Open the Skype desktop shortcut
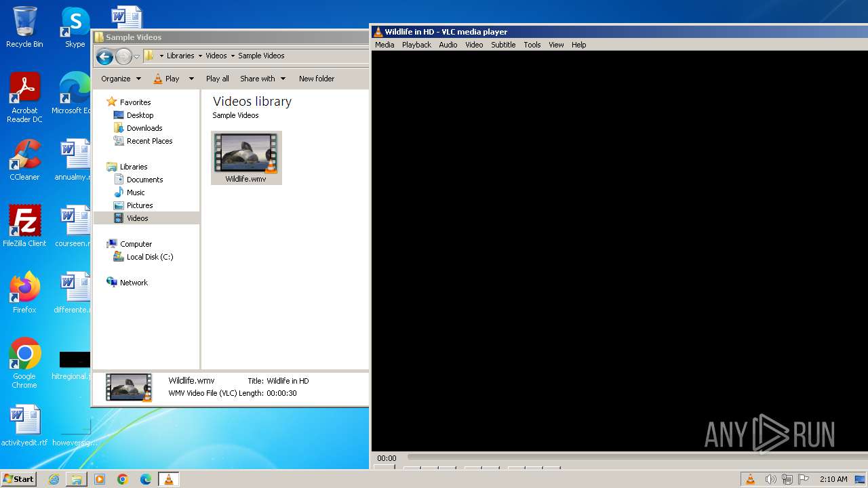Screen dimensions: 868x488 [x=75, y=27]
